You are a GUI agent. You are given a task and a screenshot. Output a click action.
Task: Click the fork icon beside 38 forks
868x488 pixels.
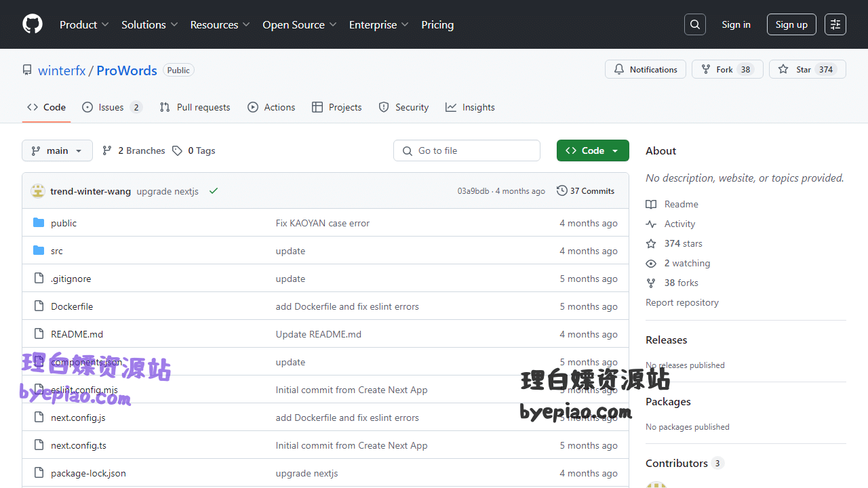pyautogui.click(x=651, y=283)
